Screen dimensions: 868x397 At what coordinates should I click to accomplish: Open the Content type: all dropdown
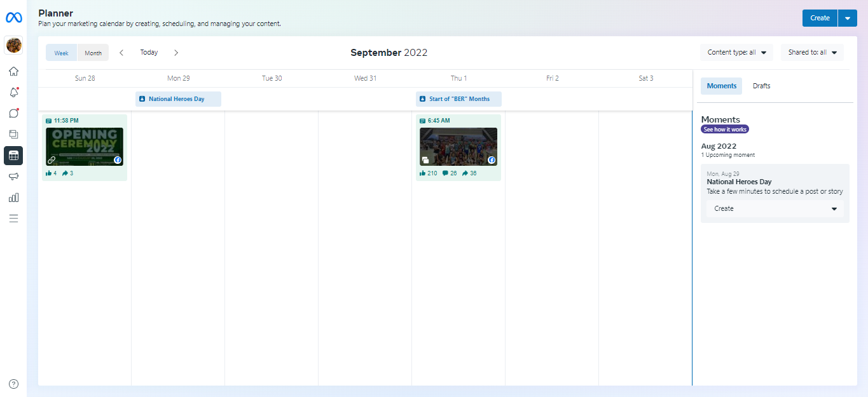pyautogui.click(x=737, y=53)
